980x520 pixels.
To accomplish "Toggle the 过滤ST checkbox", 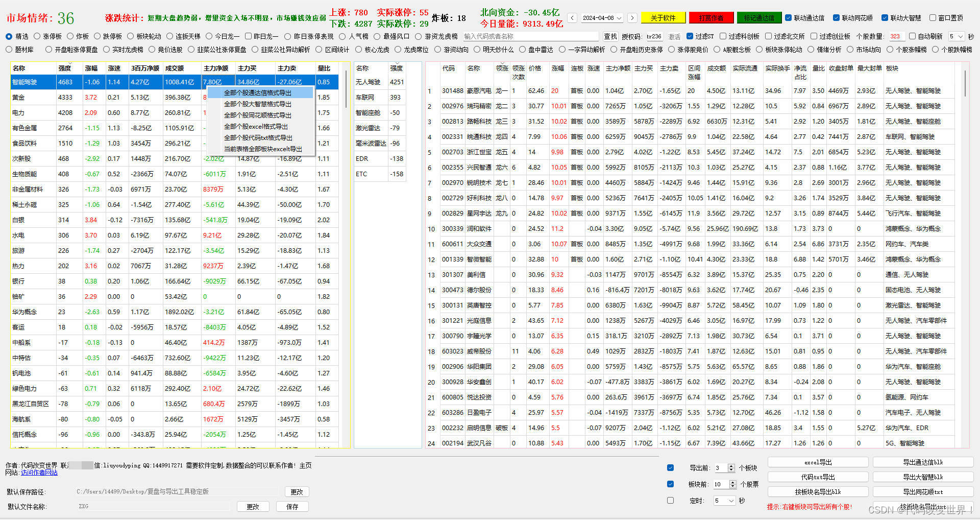I will (690, 36).
